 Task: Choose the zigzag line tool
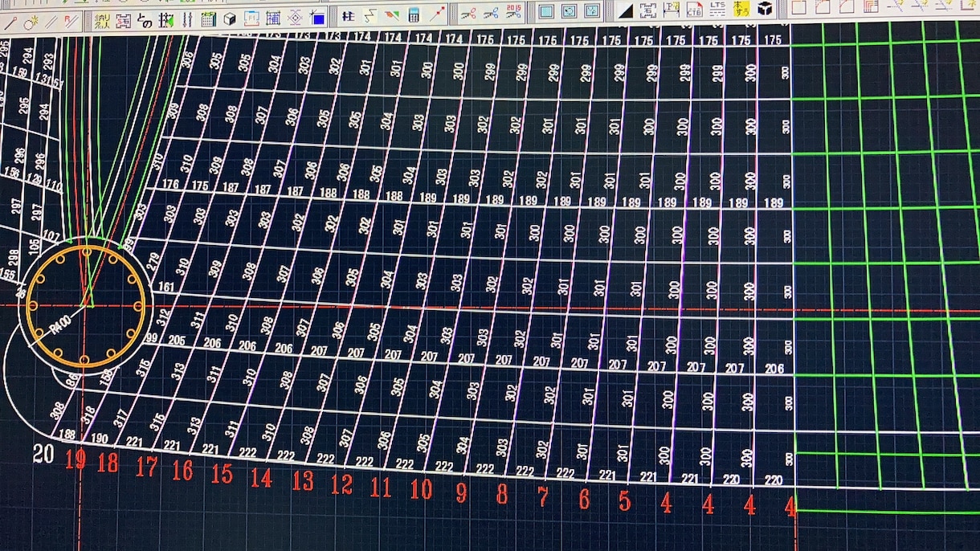(x=370, y=16)
